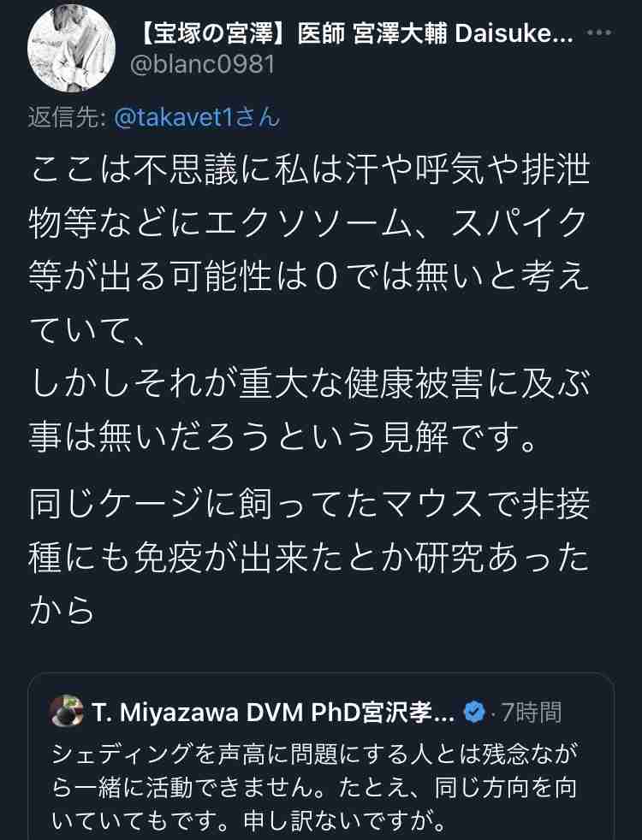
Task: Open the three-dot more options menu
Action: [x=599, y=33]
